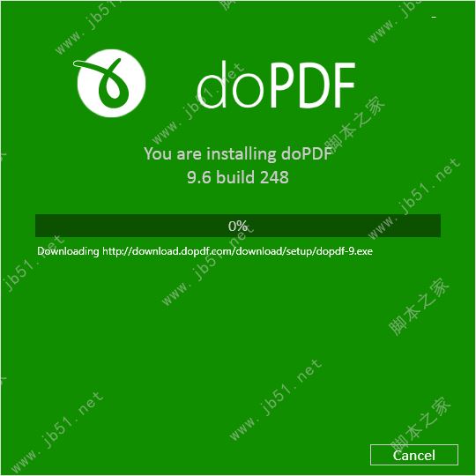Click the word 'Downloading' in status line
This screenshot has height=476, width=476.
click(68, 251)
